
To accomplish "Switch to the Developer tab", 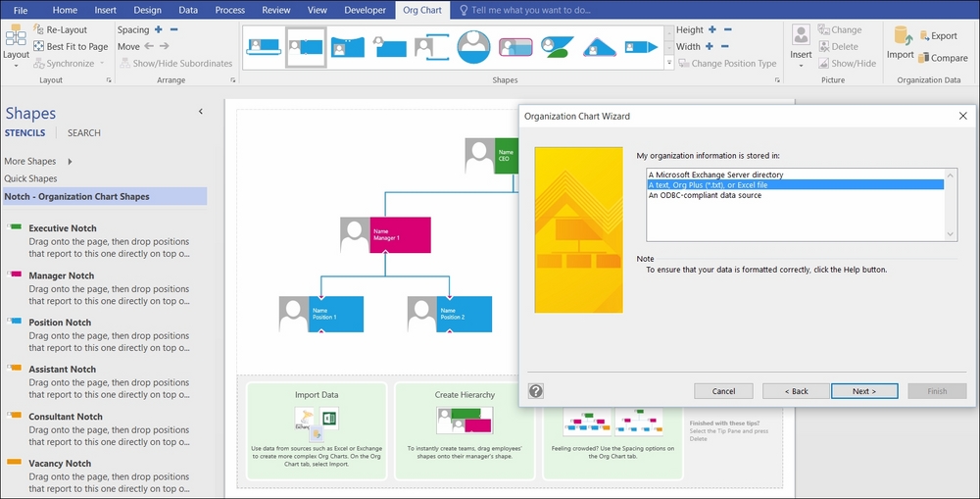I will pos(365,10).
